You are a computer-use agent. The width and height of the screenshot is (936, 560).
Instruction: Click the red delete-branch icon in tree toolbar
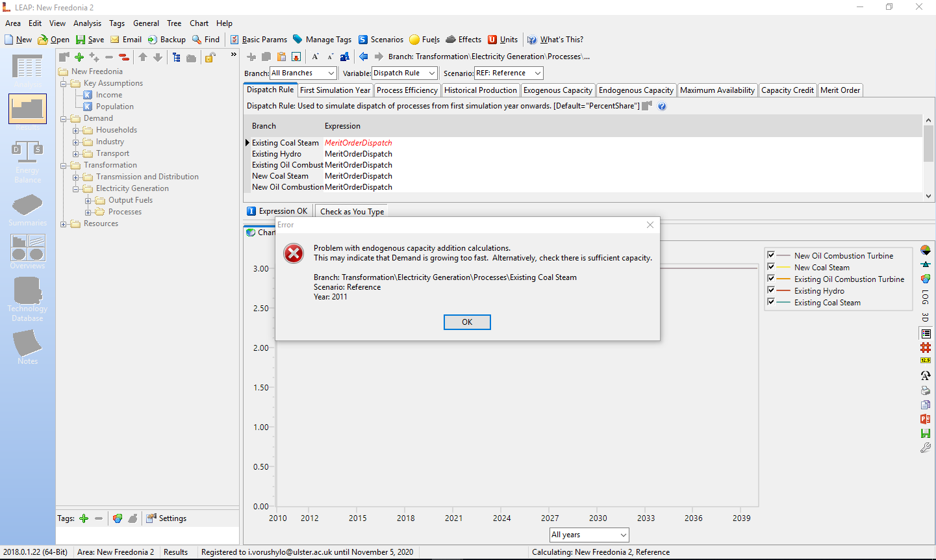point(123,57)
